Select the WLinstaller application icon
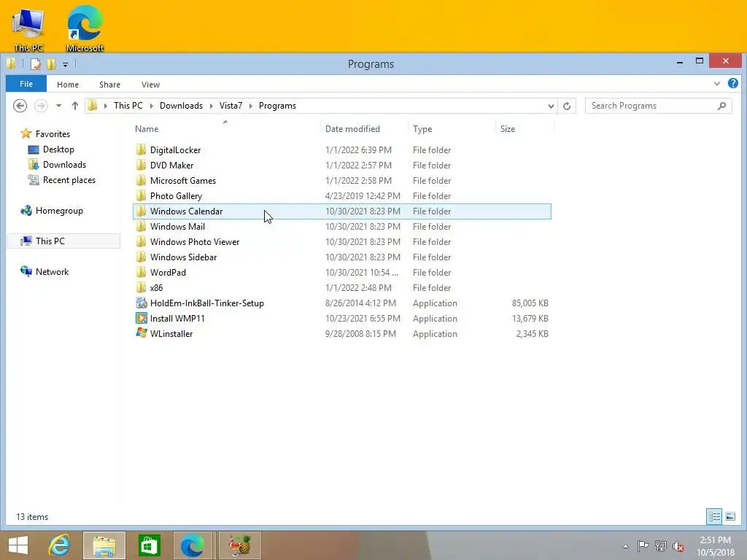 [141, 333]
